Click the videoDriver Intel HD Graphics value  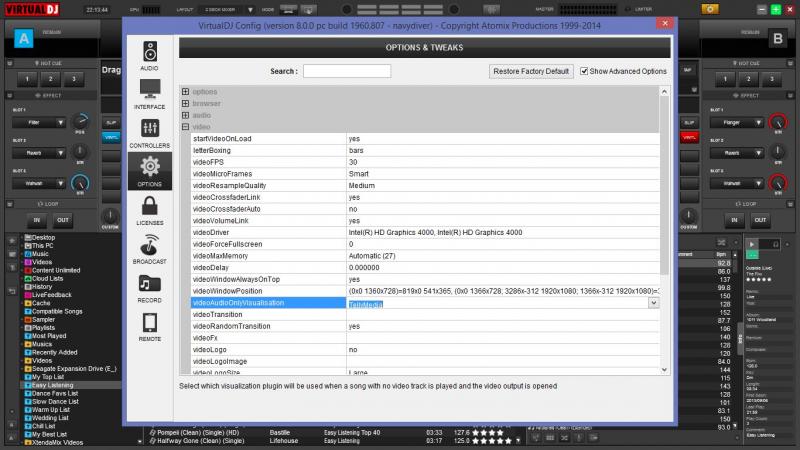pos(435,233)
